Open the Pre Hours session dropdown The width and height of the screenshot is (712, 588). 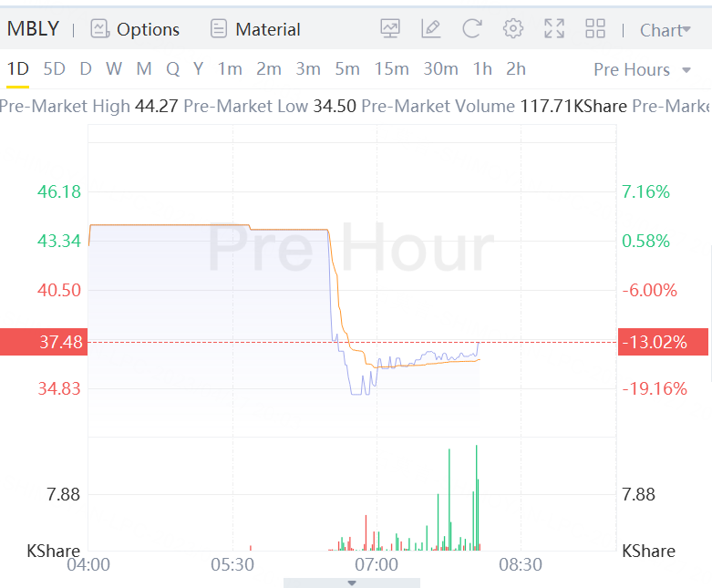pos(642,69)
